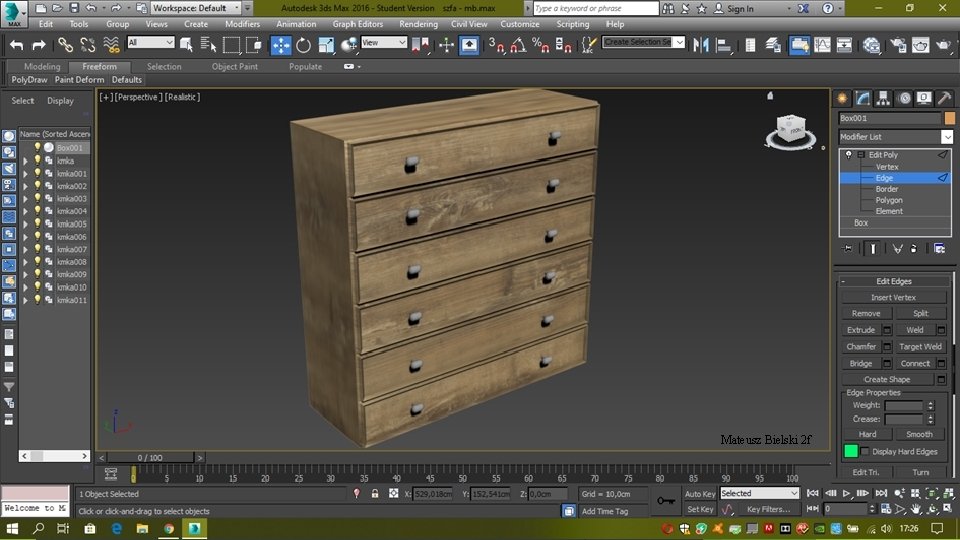
Task: Click the Mirror tool icon
Action: click(x=700, y=45)
